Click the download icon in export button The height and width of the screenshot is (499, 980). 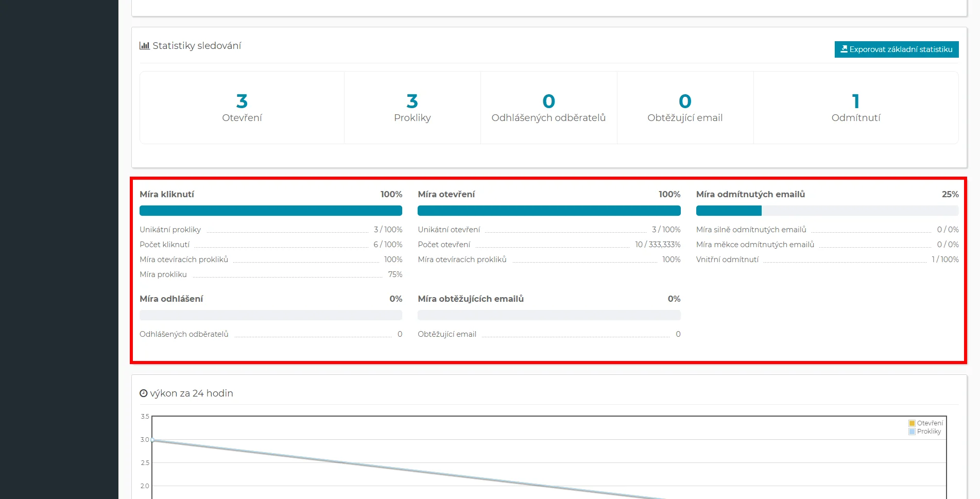[x=844, y=49]
